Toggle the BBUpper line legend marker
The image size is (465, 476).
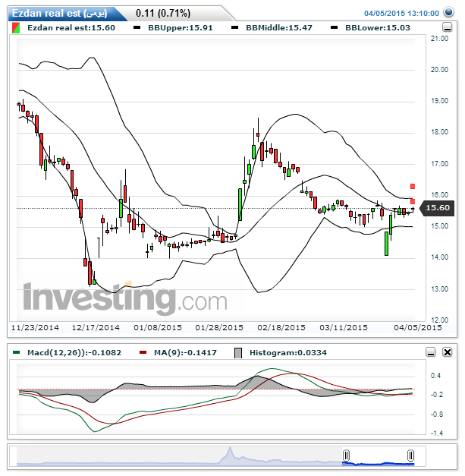coord(137,27)
